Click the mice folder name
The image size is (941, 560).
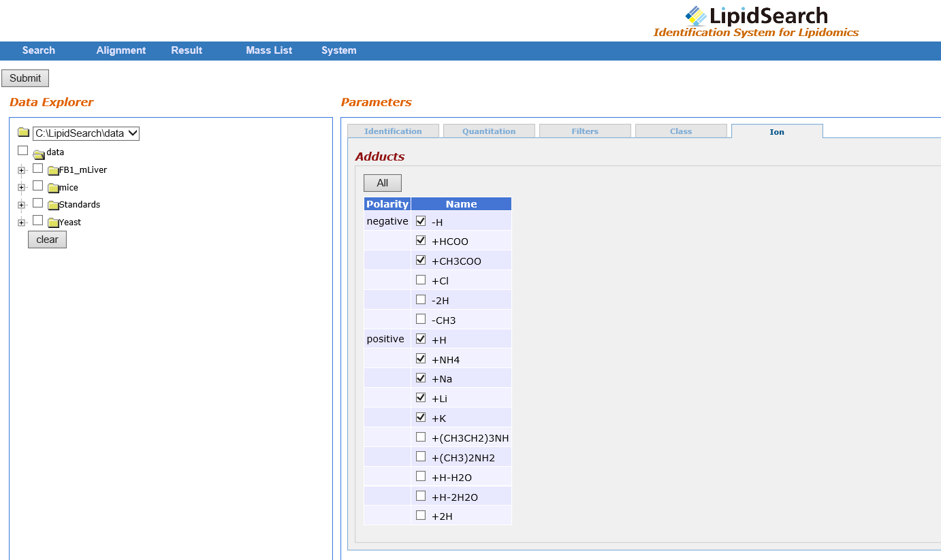pyautogui.click(x=69, y=188)
